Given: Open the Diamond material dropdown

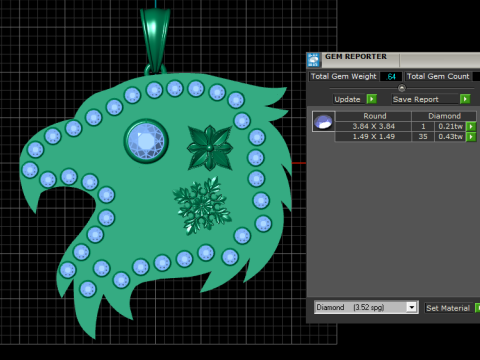Looking at the screenshot, I should (x=412, y=307).
